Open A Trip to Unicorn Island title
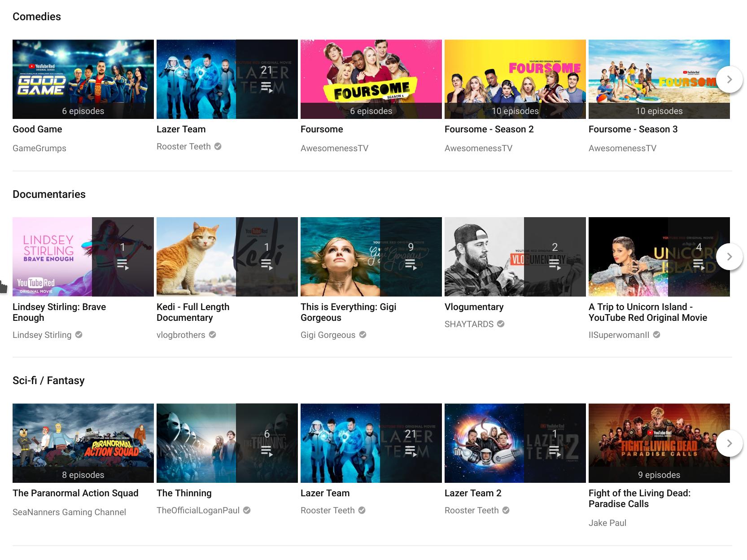The image size is (747, 560). point(648,312)
